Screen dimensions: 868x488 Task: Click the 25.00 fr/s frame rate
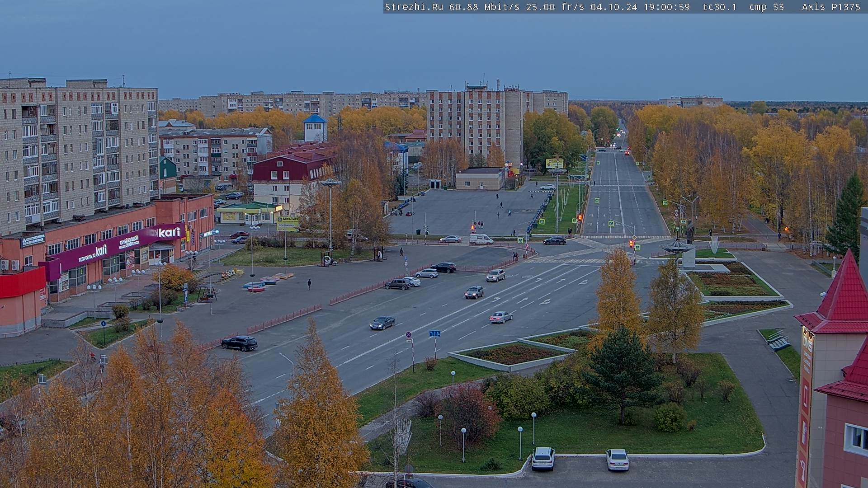555,7
